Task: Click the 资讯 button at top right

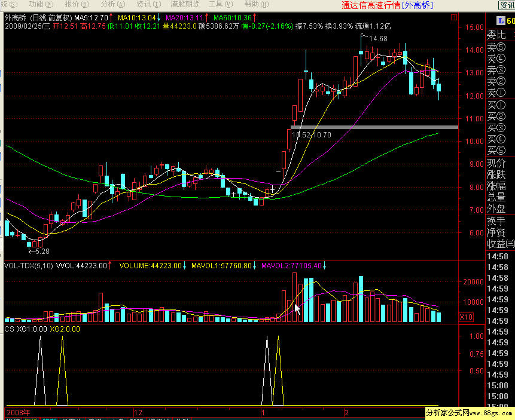Action: 507,5
